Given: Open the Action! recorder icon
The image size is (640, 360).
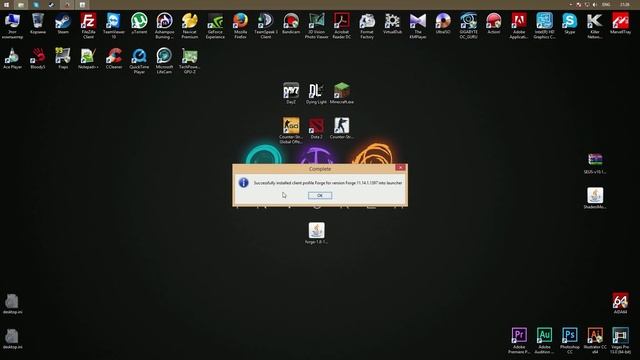Looking at the screenshot, I should pyautogui.click(x=493, y=23).
